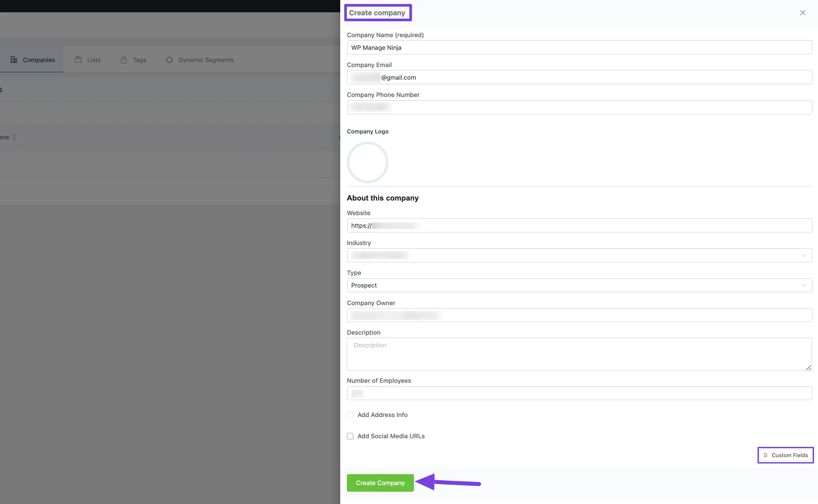Open the Type dropdown showing Prospect
Screen dimensions: 818x504
coord(579,285)
